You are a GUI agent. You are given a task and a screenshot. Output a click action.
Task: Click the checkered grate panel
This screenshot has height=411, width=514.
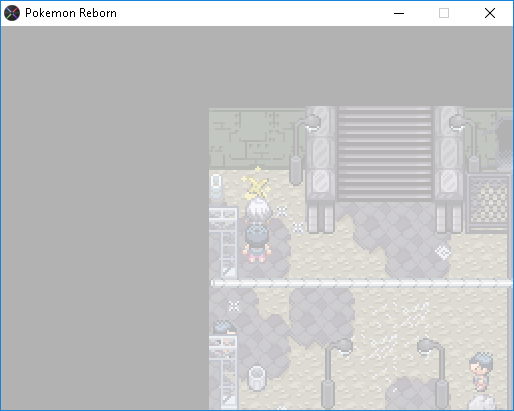pyautogui.click(x=489, y=203)
